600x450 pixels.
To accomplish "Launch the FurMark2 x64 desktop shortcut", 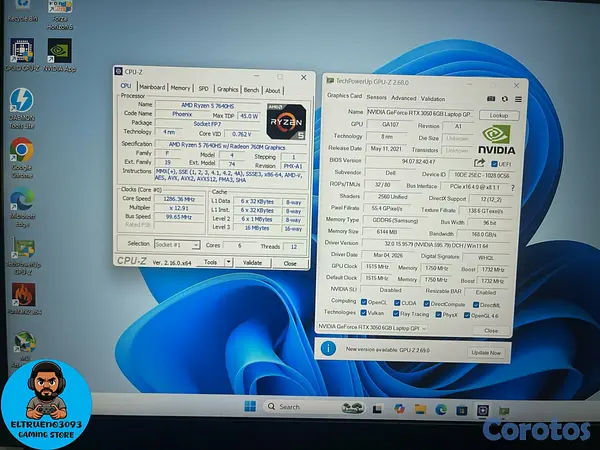I will coord(24,299).
